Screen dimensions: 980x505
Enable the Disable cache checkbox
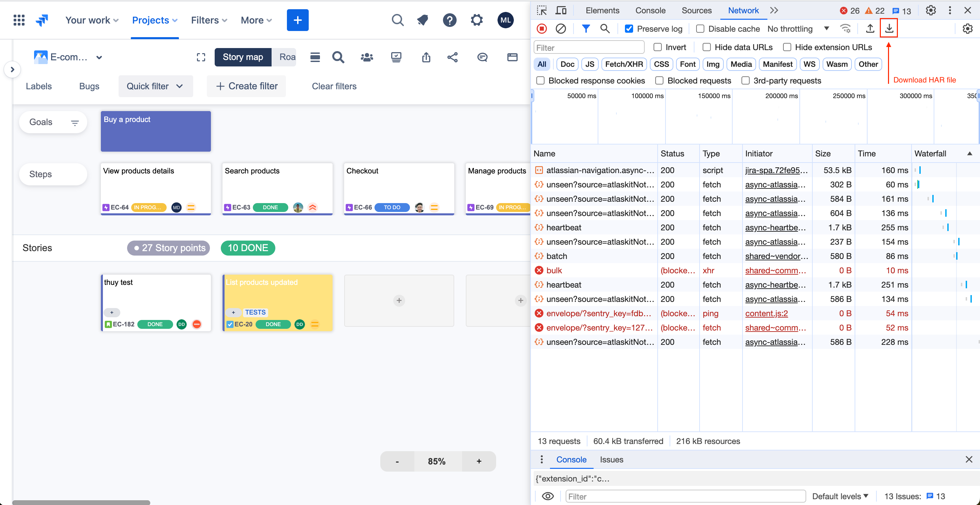(700, 29)
